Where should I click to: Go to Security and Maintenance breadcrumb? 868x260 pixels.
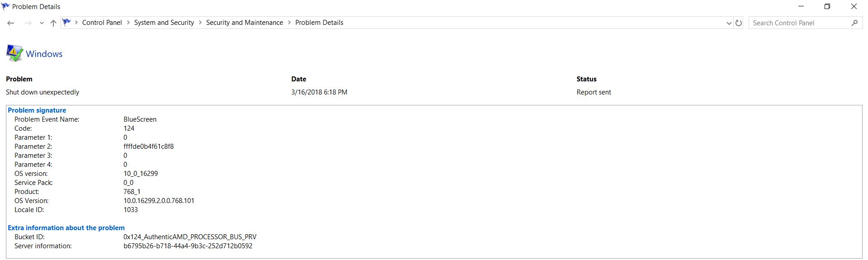tap(245, 23)
